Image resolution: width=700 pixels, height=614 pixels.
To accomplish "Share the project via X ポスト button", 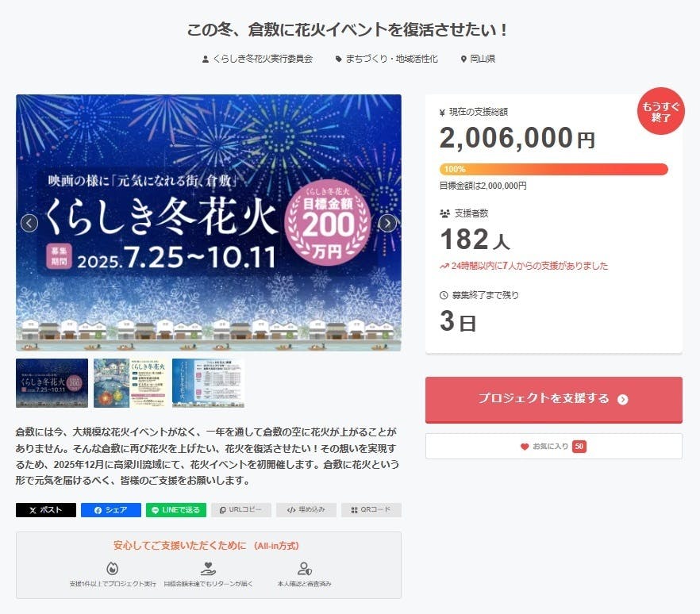I will (46, 510).
